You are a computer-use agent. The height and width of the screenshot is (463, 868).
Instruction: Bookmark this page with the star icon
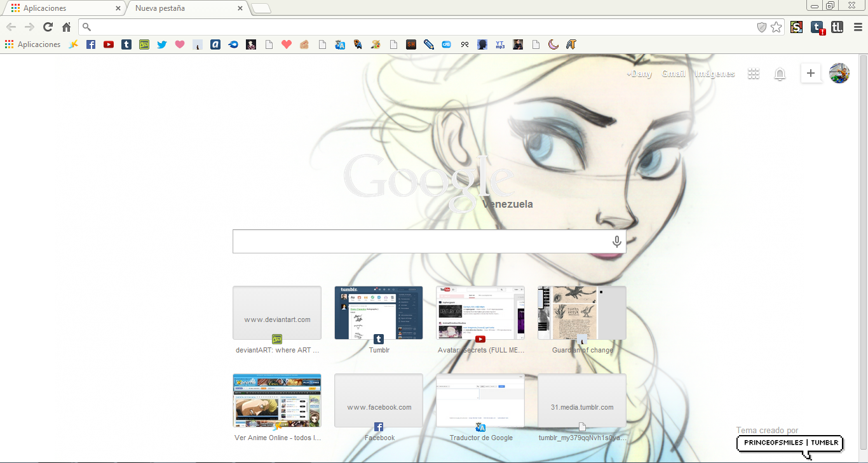(776, 27)
